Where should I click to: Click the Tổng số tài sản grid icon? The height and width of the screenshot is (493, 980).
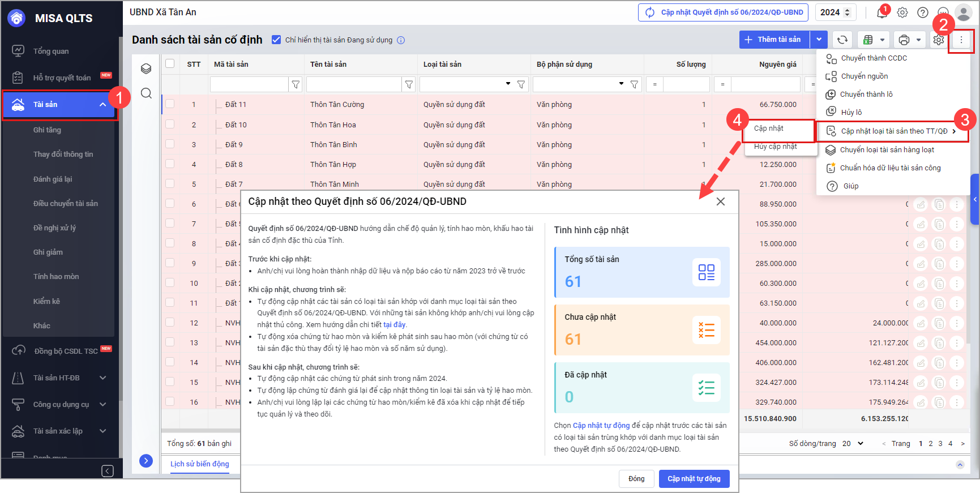(707, 272)
